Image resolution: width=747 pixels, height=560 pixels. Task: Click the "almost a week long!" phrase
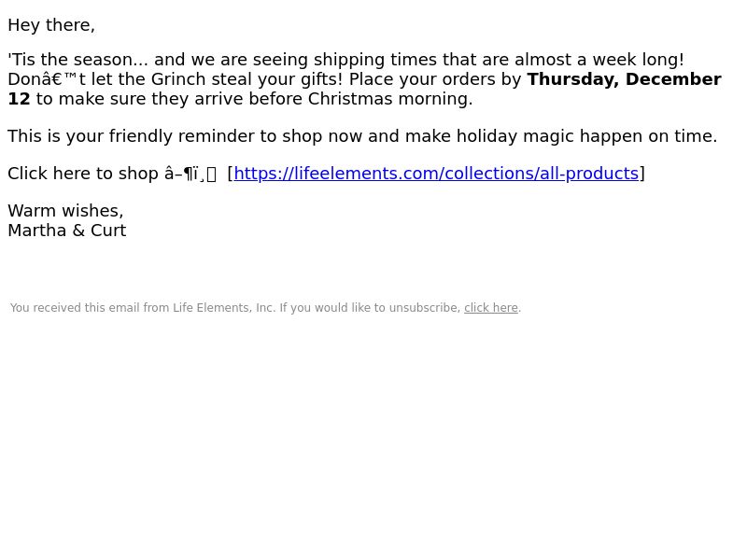point(599,60)
